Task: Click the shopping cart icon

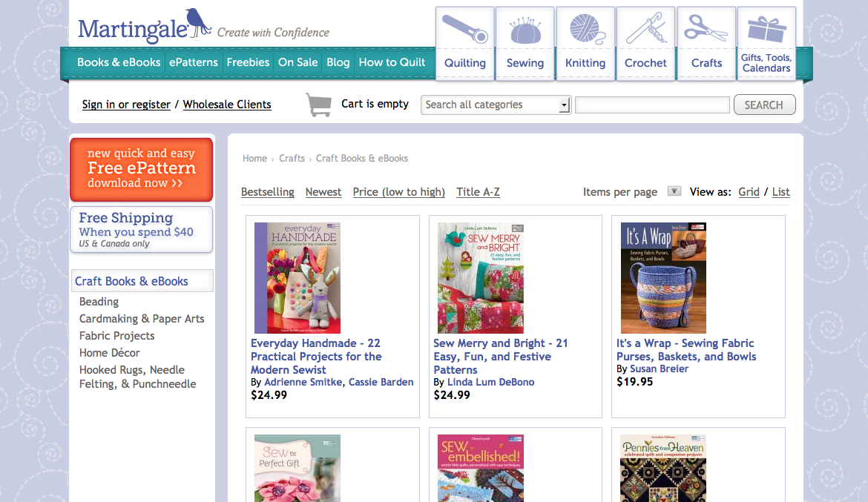Action: point(318,105)
